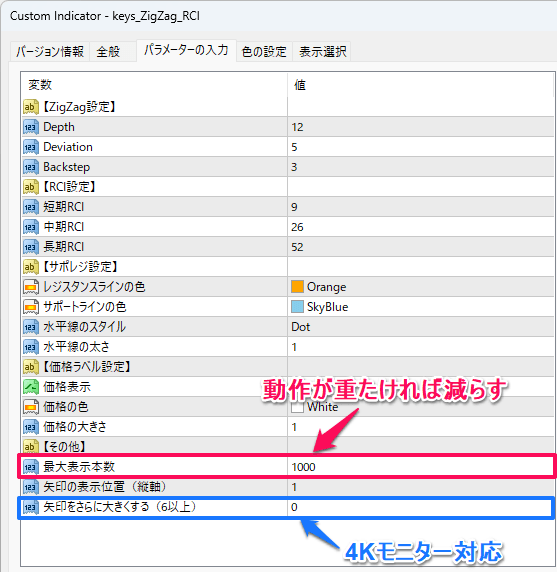Image resolution: width=557 pixels, height=572 pixels.
Task: Select the 長期RCI variable name
Action: [63, 247]
